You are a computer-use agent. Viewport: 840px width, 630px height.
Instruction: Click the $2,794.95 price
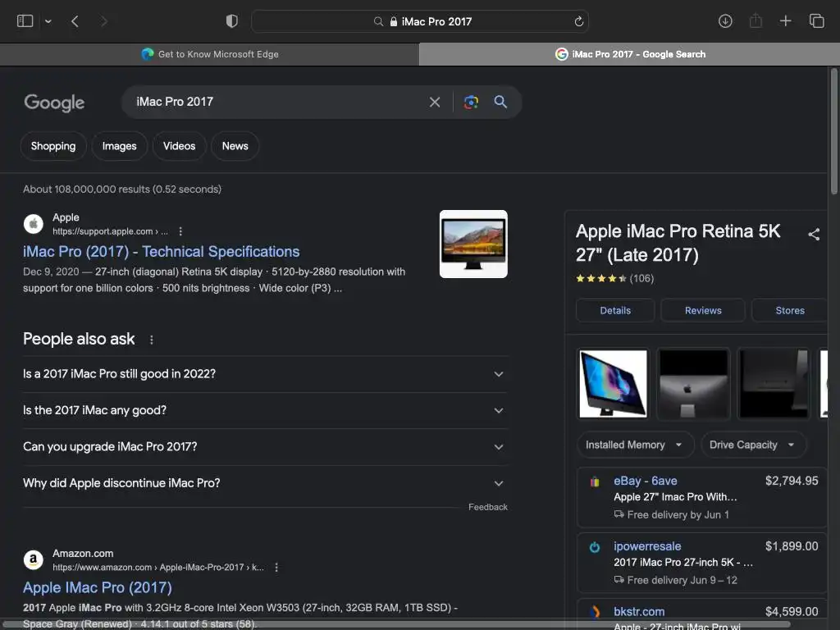(x=792, y=481)
